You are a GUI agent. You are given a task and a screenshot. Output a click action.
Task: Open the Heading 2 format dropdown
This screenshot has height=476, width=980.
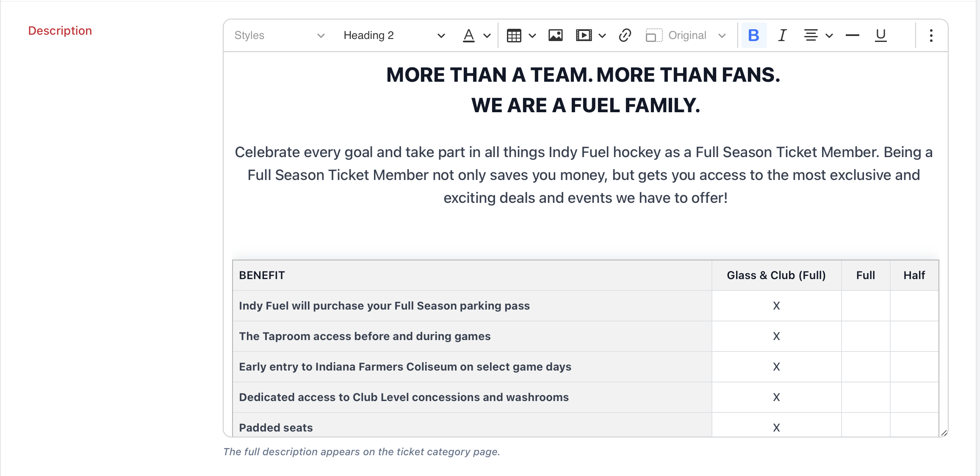coord(394,36)
